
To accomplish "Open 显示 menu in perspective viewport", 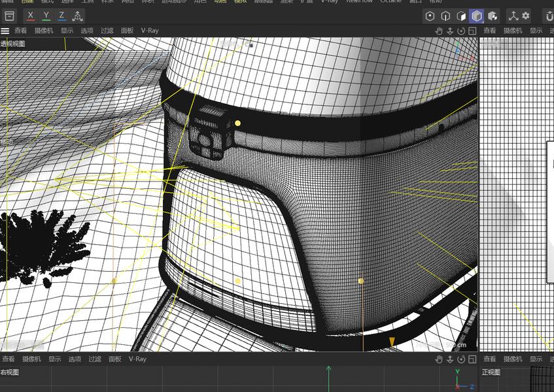I will (x=67, y=31).
